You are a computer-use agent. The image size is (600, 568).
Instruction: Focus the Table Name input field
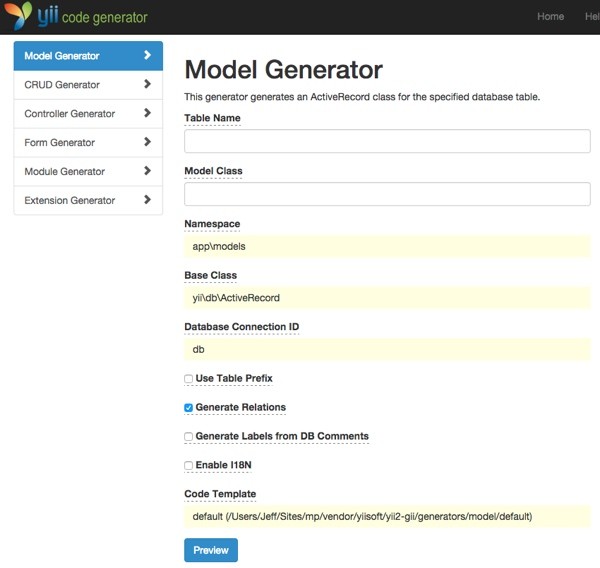pos(387,141)
